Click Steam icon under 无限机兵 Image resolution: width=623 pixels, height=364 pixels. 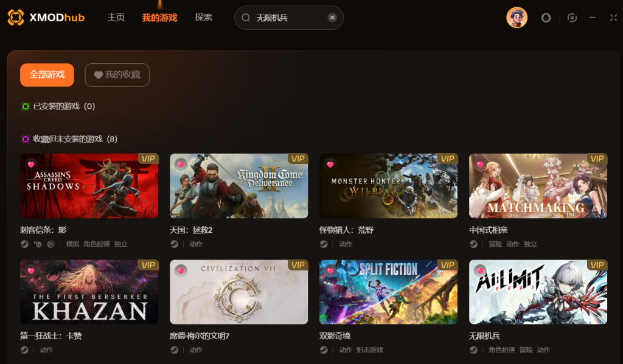(473, 349)
